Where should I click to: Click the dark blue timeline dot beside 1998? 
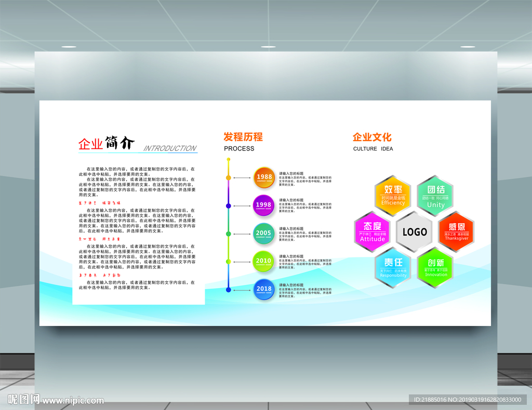[x=229, y=206]
